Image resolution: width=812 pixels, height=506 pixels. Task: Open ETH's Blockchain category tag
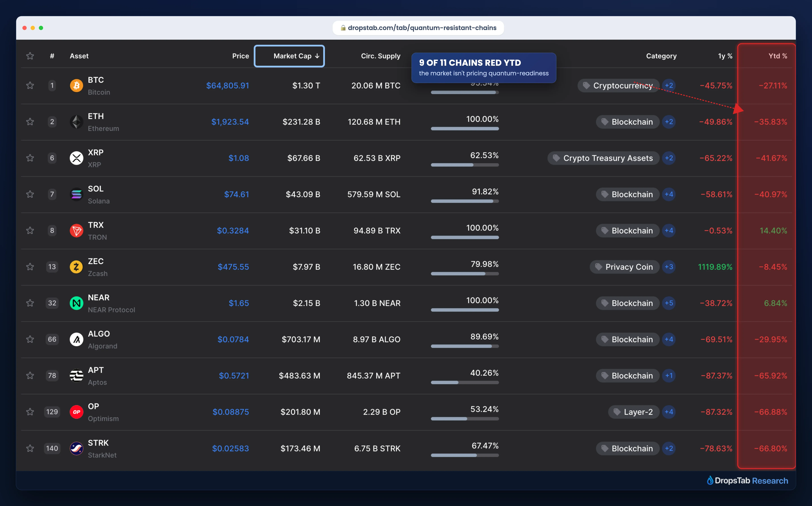[628, 122]
